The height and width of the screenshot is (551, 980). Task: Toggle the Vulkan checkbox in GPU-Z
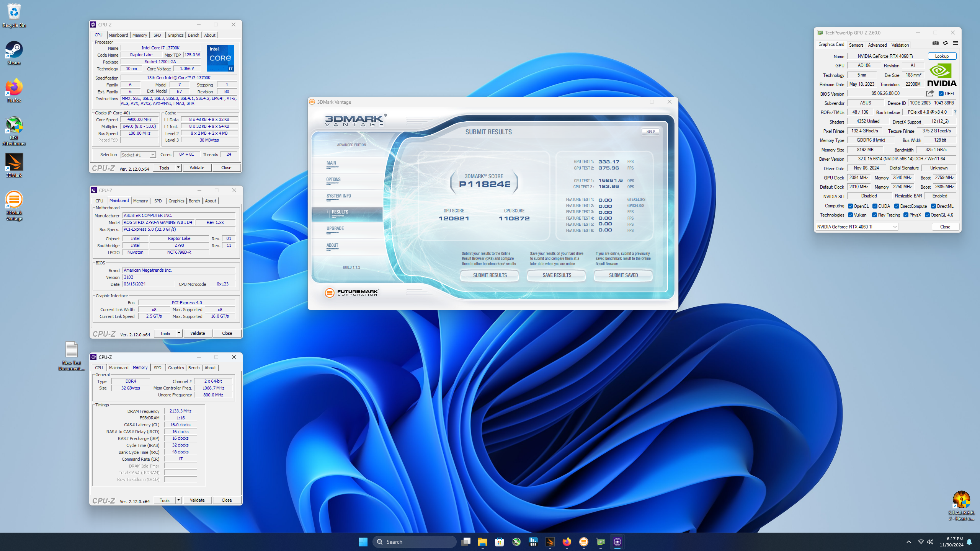[850, 215]
